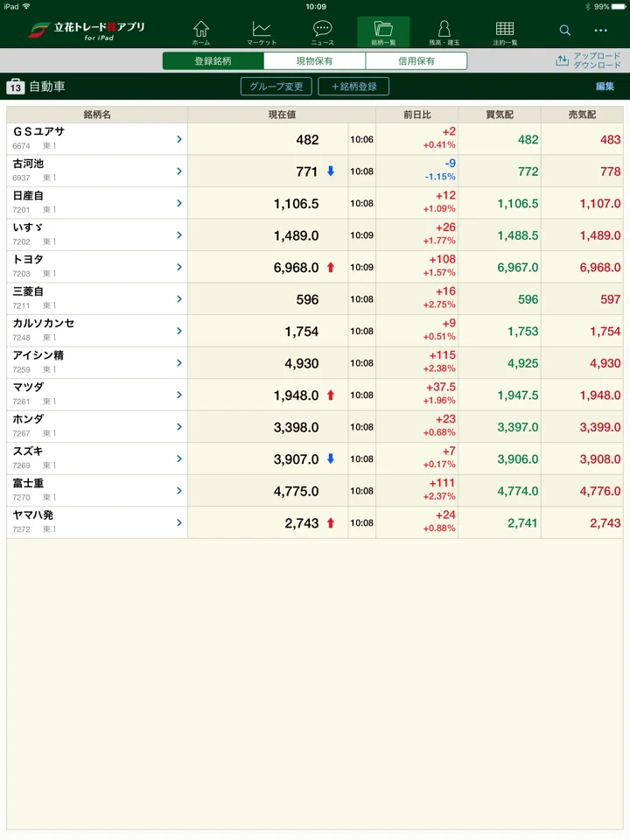Tap the blue down arrow beside 古河池 price
The image size is (630, 840).
[331, 171]
